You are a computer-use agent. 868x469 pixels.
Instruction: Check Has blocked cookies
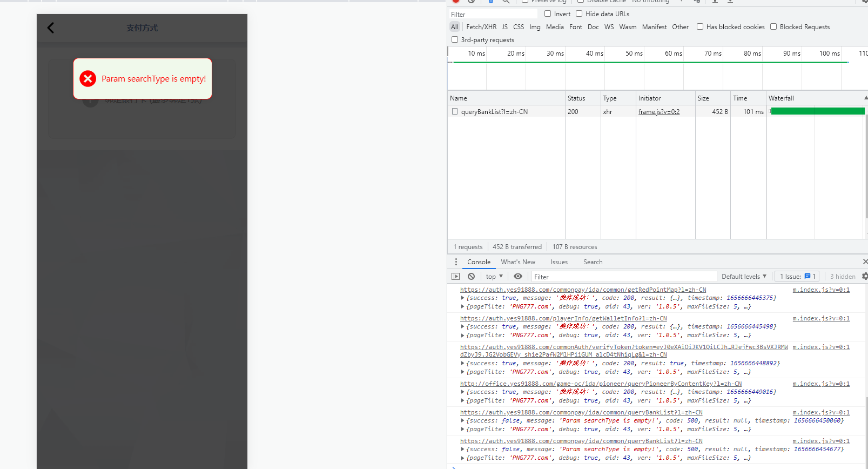[700, 27]
